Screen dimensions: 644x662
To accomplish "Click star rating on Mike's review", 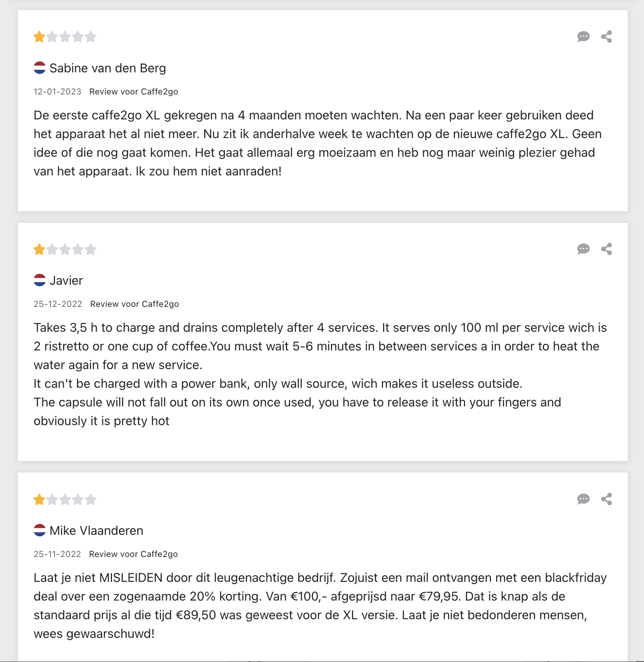I will (x=65, y=499).
